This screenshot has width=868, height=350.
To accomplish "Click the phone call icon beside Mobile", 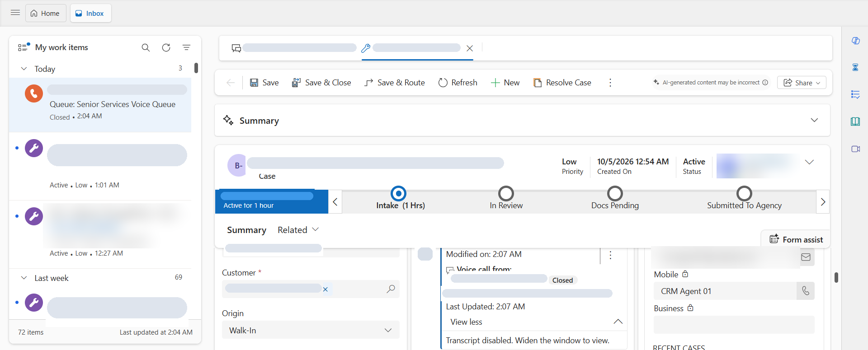I will (806, 291).
